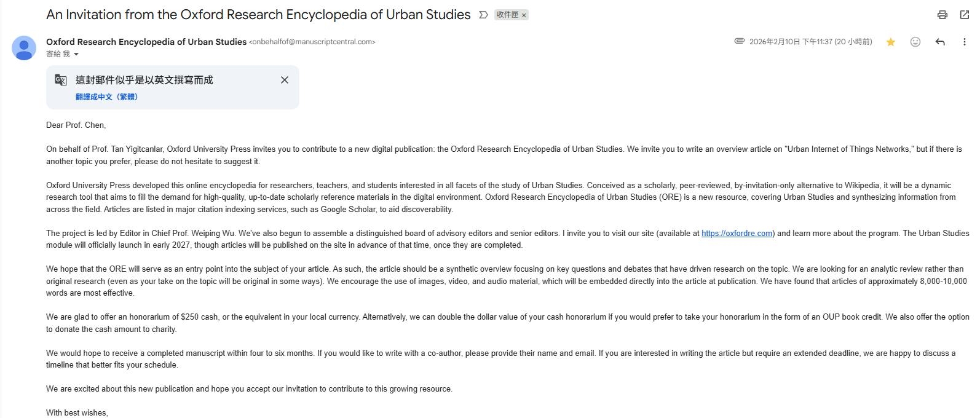Click the importance marker beside the subject

click(x=483, y=15)
